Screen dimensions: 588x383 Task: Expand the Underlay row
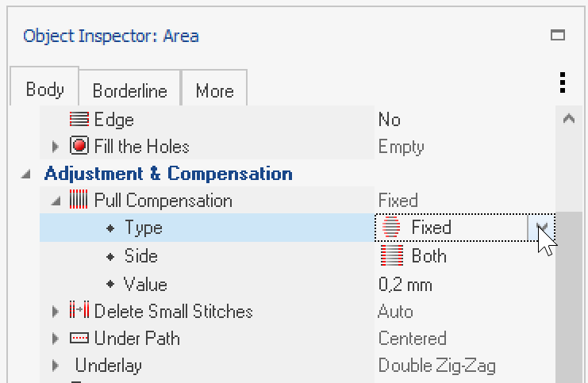55,366
